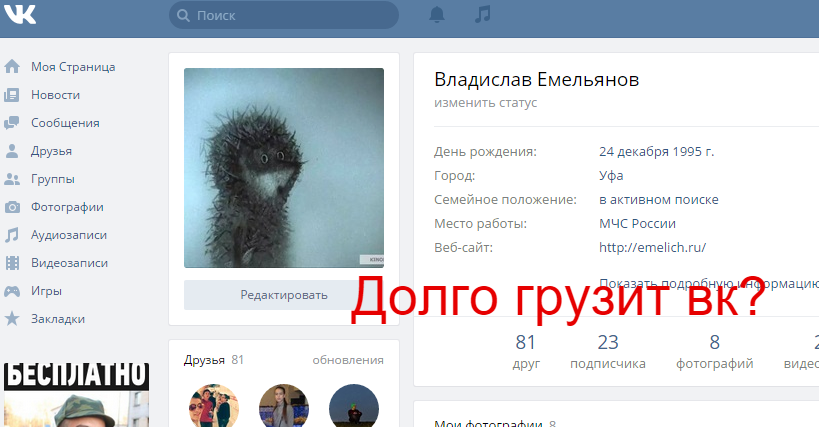819x427 pixels.
Task: Click profile name Владислав Емельянов
Action: coord(536,80)
